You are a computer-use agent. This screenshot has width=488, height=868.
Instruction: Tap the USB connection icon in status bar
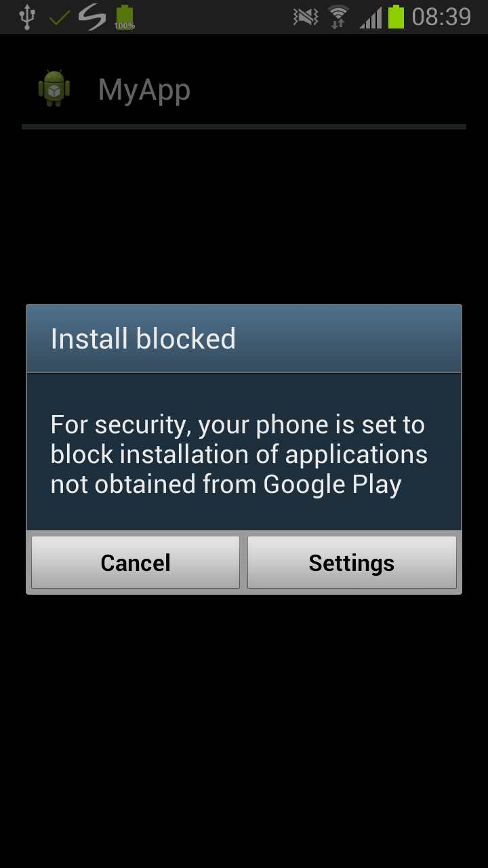[26, 17]
